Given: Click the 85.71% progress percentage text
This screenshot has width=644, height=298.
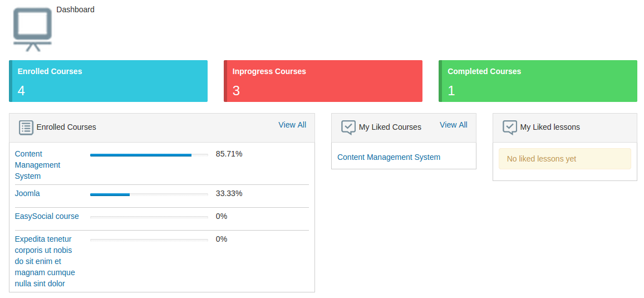Looking at the screenshot, I should click(x=229, y=154).
